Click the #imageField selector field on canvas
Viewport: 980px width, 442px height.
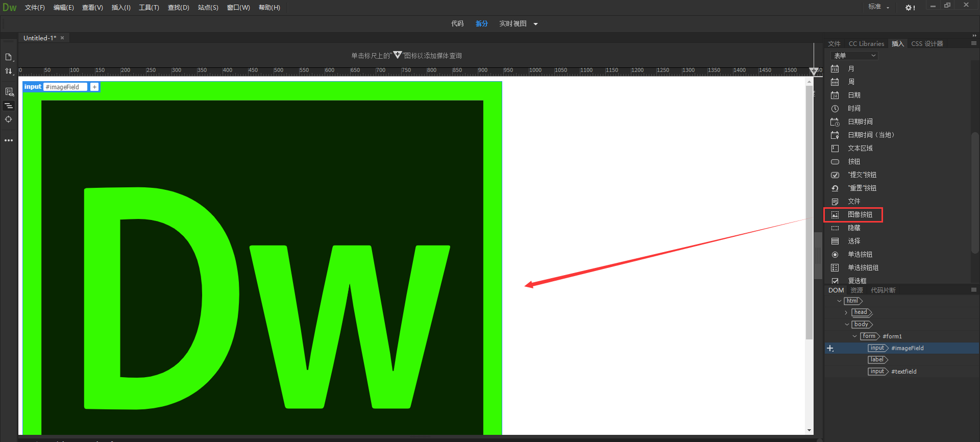click(65, 87)
